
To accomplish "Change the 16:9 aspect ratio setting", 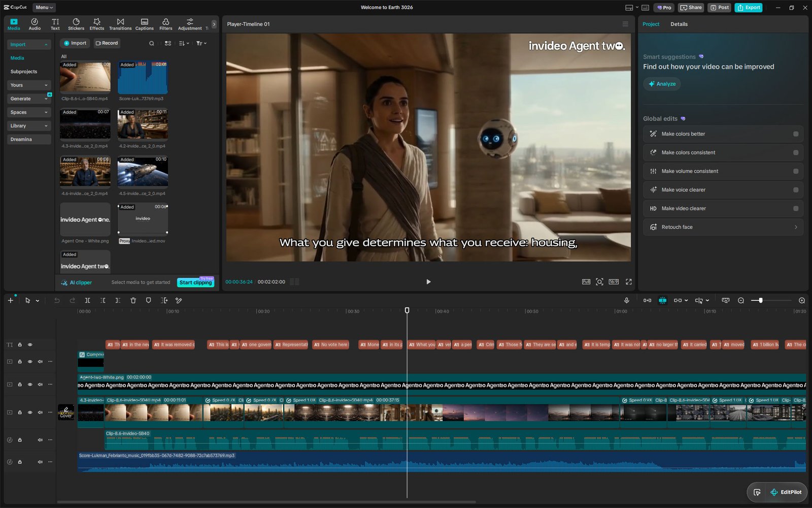I will 614,281.
